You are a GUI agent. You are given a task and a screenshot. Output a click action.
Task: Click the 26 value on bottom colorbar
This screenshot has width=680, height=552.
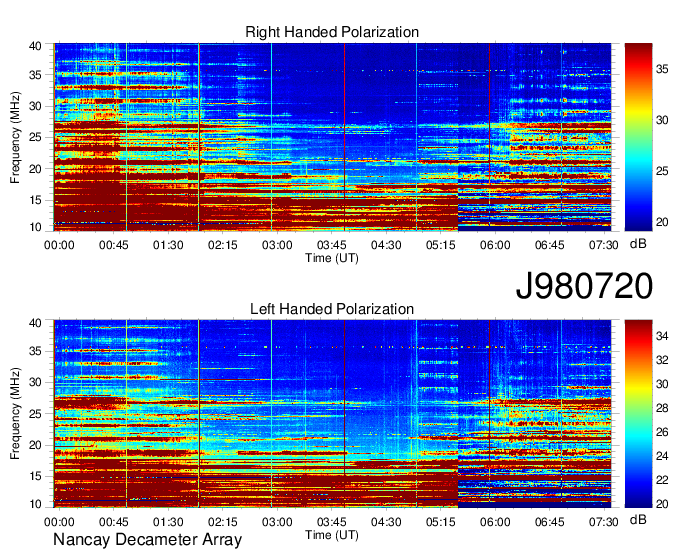[662, 432]
